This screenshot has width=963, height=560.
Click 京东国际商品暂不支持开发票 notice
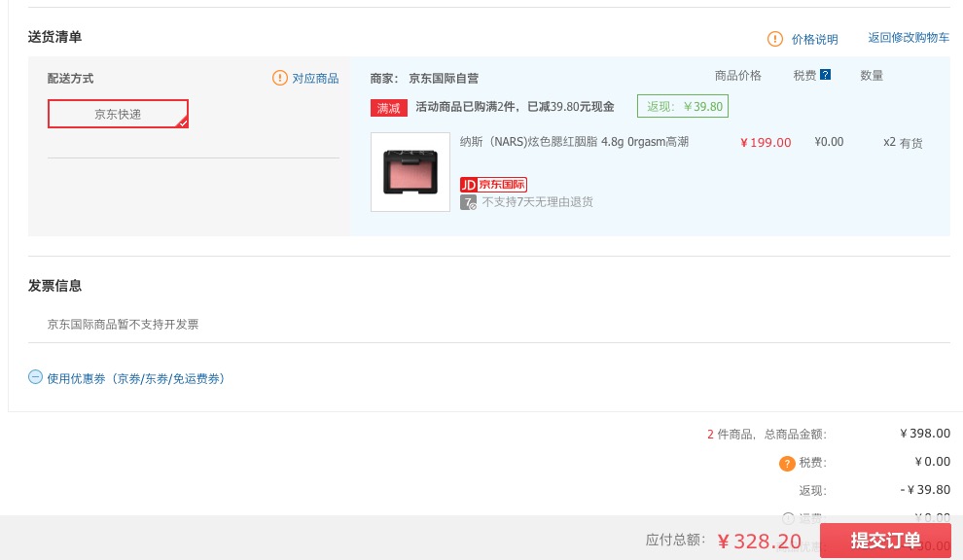coord(123,324)
